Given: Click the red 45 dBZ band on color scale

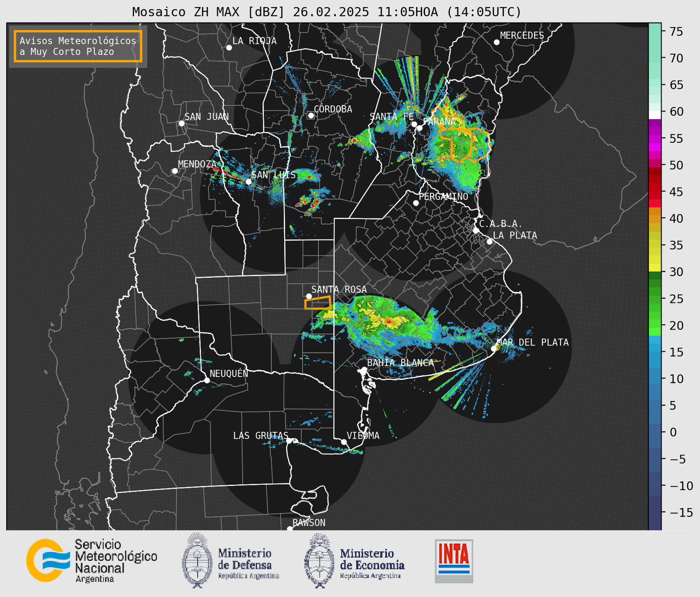Looking at the screenshot, I should (x=655, y=192).
